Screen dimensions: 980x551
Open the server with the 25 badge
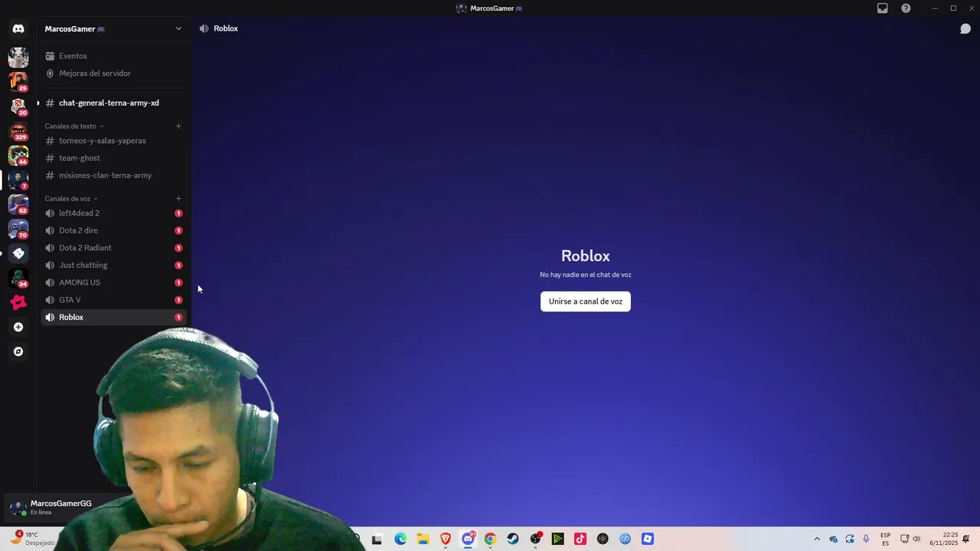(18, 80)
